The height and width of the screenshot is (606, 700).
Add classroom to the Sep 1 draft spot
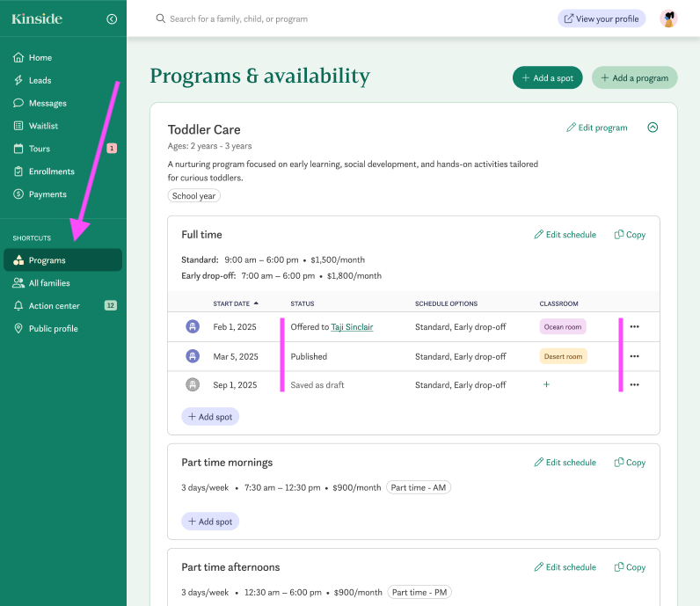[546, 384]
